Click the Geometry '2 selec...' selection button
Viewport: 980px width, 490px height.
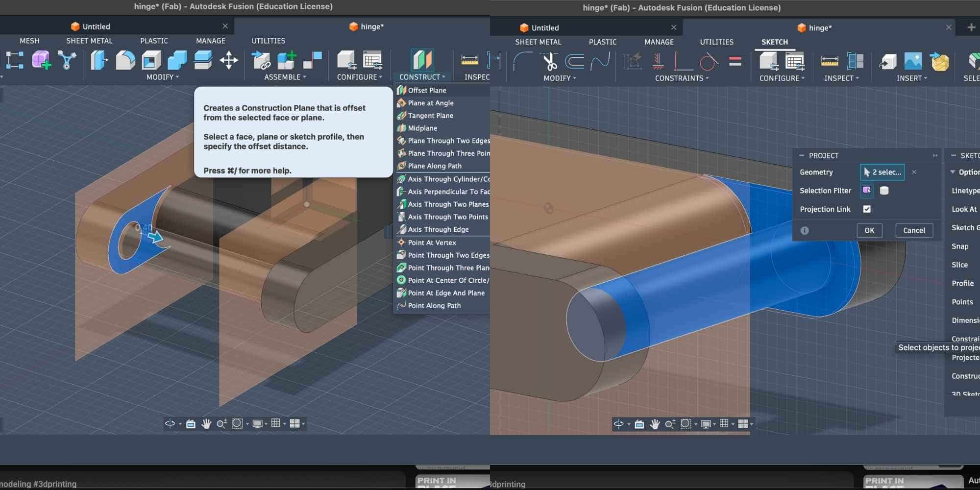click(x=882, y=172)
